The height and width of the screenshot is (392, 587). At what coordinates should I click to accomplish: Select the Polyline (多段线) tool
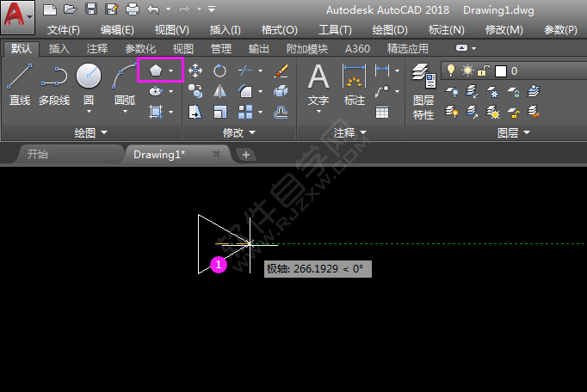(x=54, y=84)
